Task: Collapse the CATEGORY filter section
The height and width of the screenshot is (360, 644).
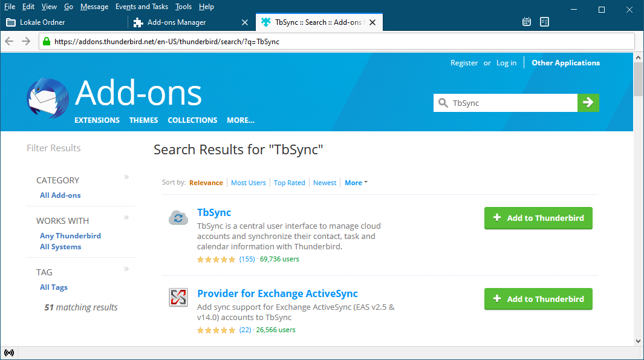Action: point(126,177)
